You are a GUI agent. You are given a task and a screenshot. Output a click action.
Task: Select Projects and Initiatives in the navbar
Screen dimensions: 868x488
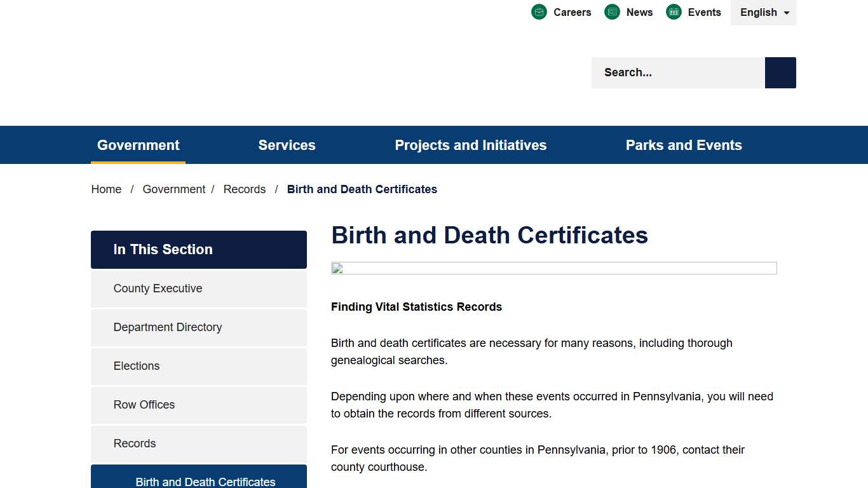click(471, 145)
